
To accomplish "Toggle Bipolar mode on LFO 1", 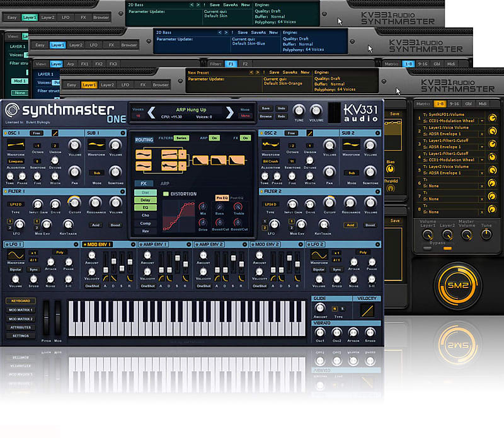I will 14,268.
